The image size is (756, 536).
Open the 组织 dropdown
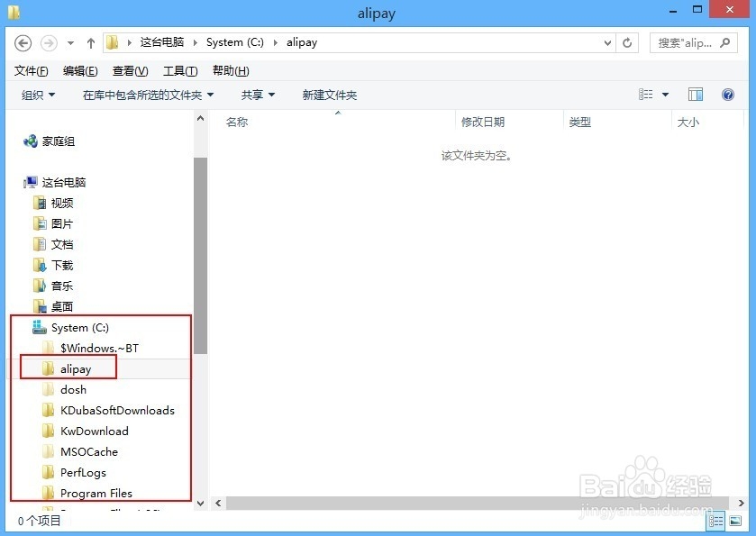point(38,95)
